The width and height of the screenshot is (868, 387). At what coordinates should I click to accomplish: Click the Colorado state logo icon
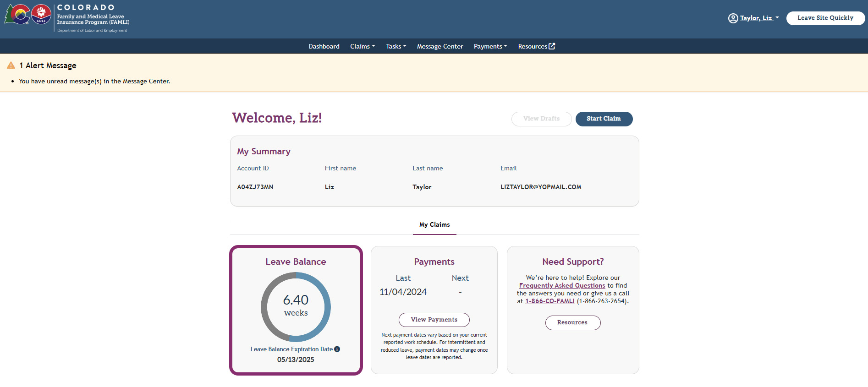coord(17,15)
